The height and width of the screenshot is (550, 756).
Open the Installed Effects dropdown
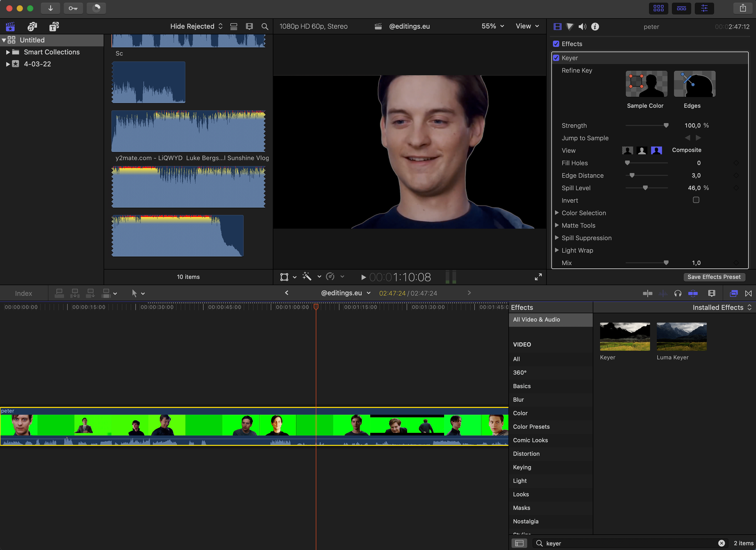click(x=722, y=307)
